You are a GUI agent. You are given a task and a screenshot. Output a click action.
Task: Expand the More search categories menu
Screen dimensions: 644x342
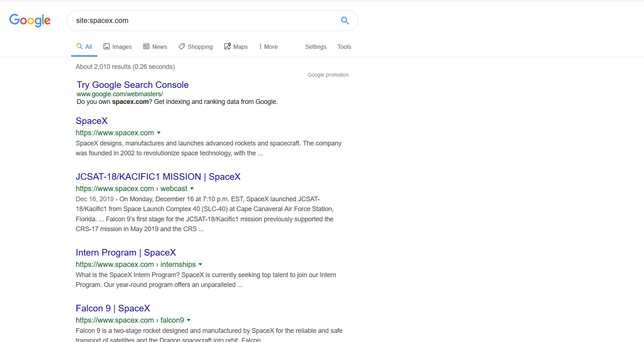(x=269, y=47)
